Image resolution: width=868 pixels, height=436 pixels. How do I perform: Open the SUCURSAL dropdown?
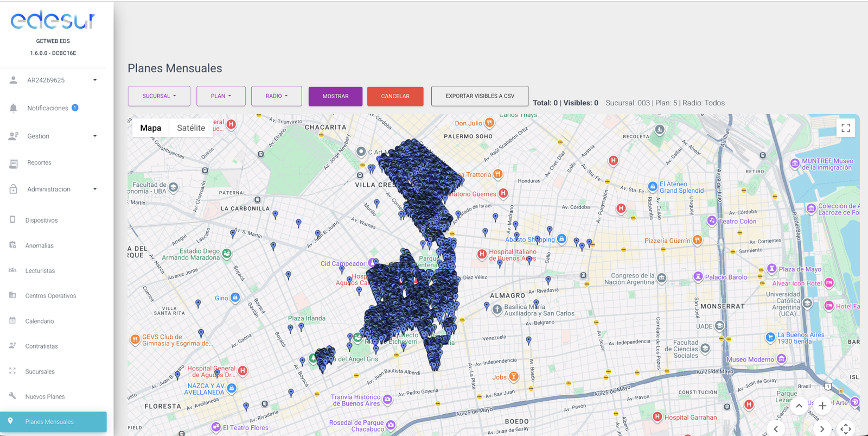point(159,96)
